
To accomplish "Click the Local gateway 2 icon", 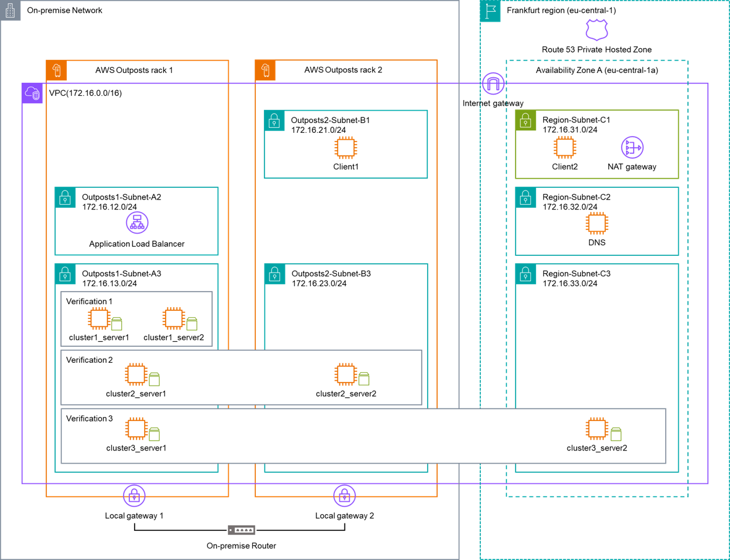I will (x=344, y=496).
